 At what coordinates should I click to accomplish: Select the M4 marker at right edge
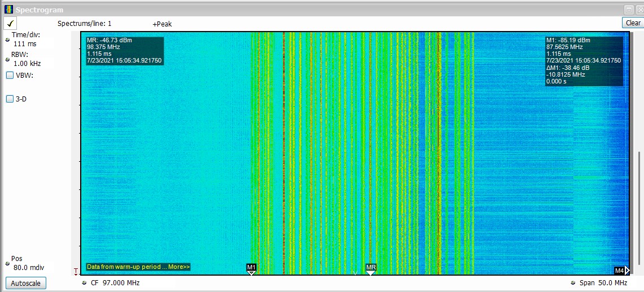coord(622,270)
